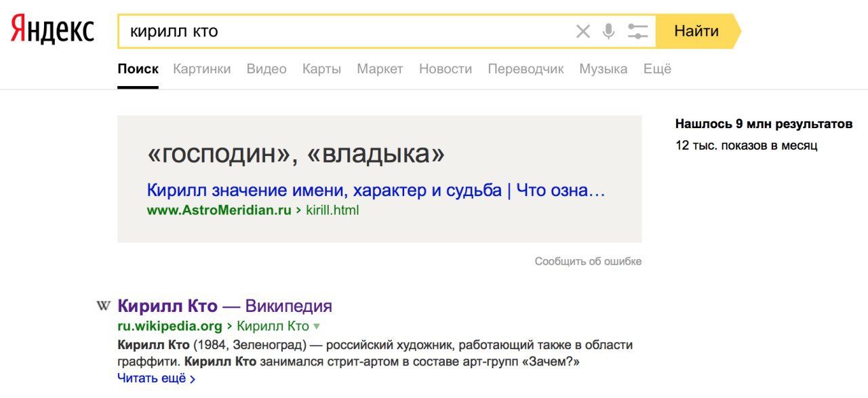Click Сообщить об ошибке link
The image size is (868, 398).
click(588, 261)
